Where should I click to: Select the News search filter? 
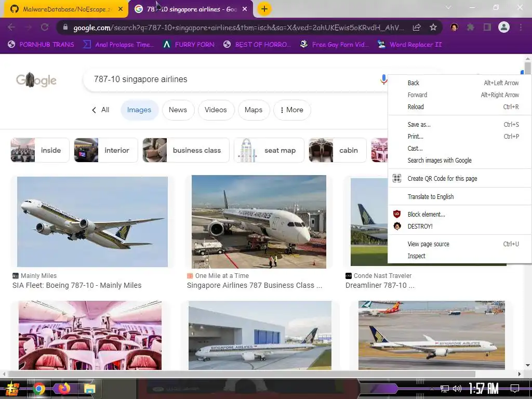(x=178, y=110)
